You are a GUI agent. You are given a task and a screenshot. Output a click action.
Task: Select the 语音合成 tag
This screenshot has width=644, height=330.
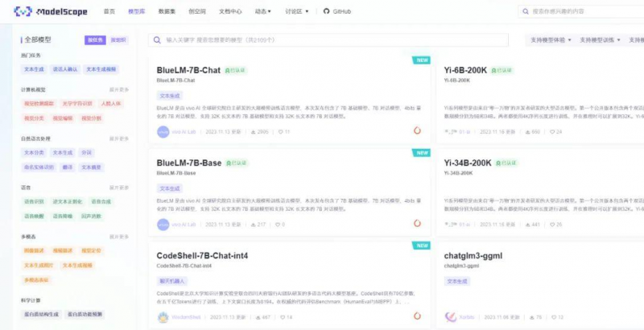(101, 201)
